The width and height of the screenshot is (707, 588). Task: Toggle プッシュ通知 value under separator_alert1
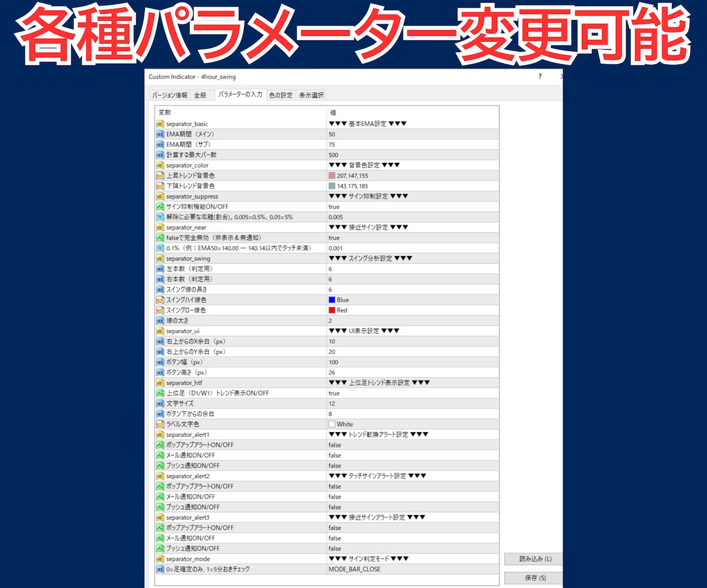coord(413,466)
